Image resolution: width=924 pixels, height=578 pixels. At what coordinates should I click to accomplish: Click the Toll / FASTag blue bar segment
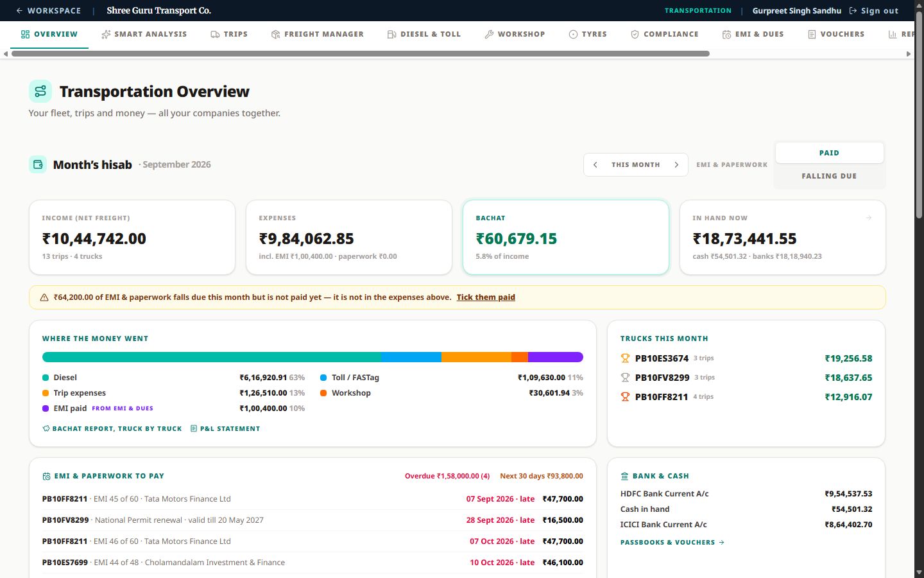click(x=411, y=357)
